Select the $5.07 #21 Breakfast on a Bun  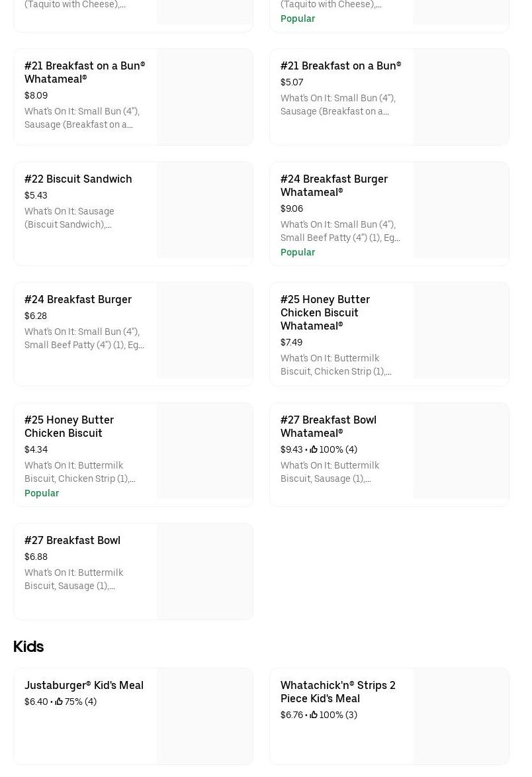pos(340,66)
